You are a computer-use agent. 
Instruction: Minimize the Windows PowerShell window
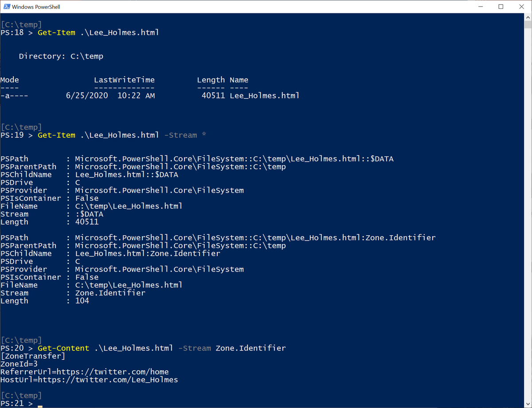pyautogui.click(x=481, y=7)
